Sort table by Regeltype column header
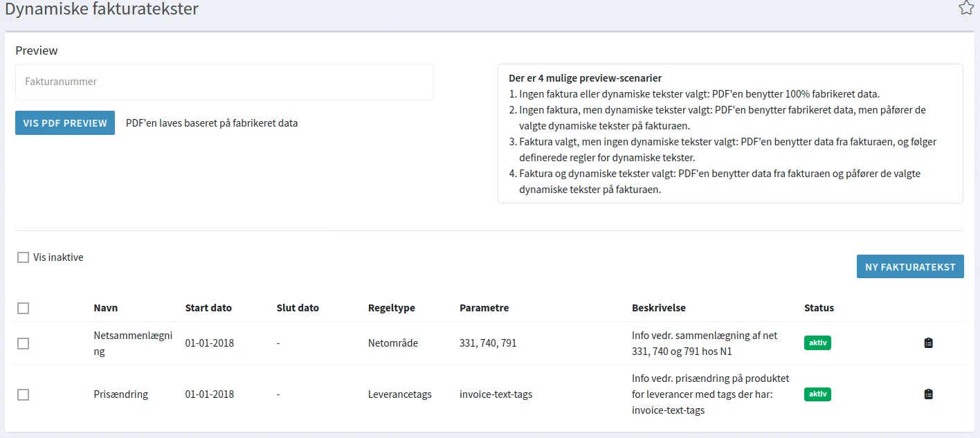The width and height of the screenshot is (980, 438). point(391,308)
